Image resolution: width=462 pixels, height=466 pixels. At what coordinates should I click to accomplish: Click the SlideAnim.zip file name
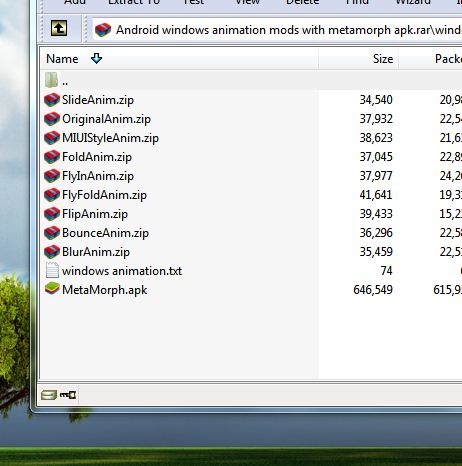point(98,100)
